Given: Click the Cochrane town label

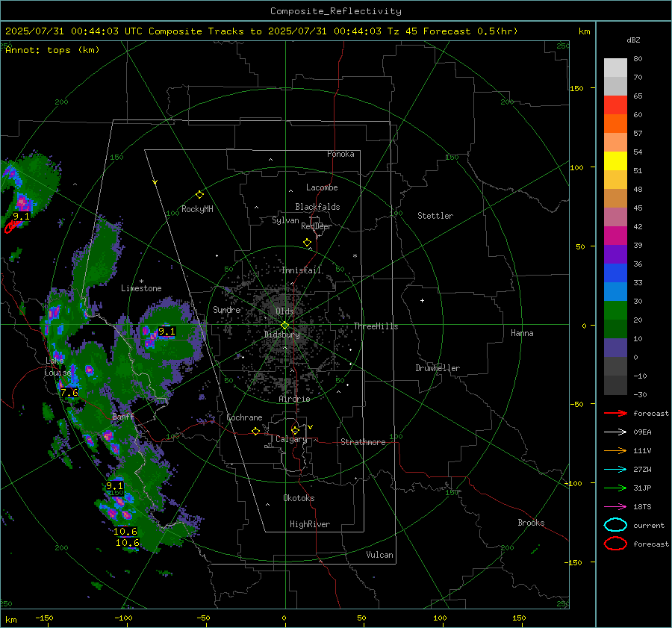Looking at the screenshot, I should pos(244,417).
